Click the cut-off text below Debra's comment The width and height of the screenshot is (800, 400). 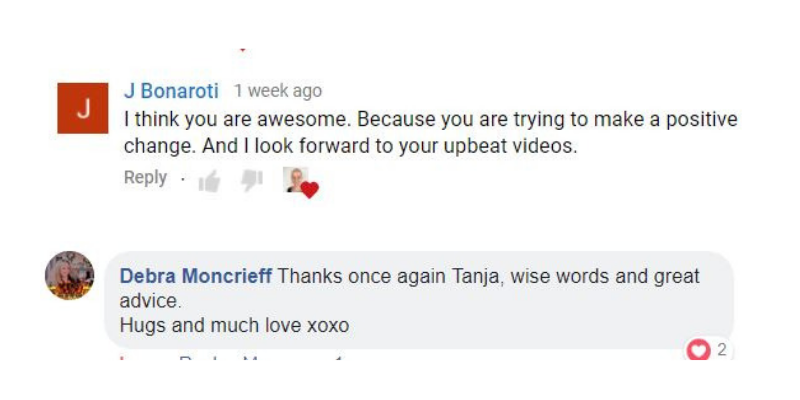[x=230, y=358]
